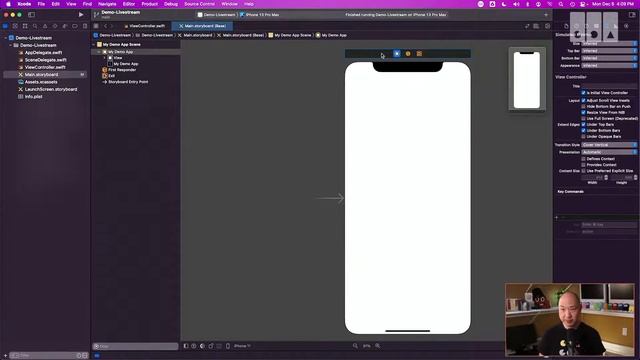Show the Project navigator folder icon
Viewport: 640px width, 360px height.
tap(5, 26)
